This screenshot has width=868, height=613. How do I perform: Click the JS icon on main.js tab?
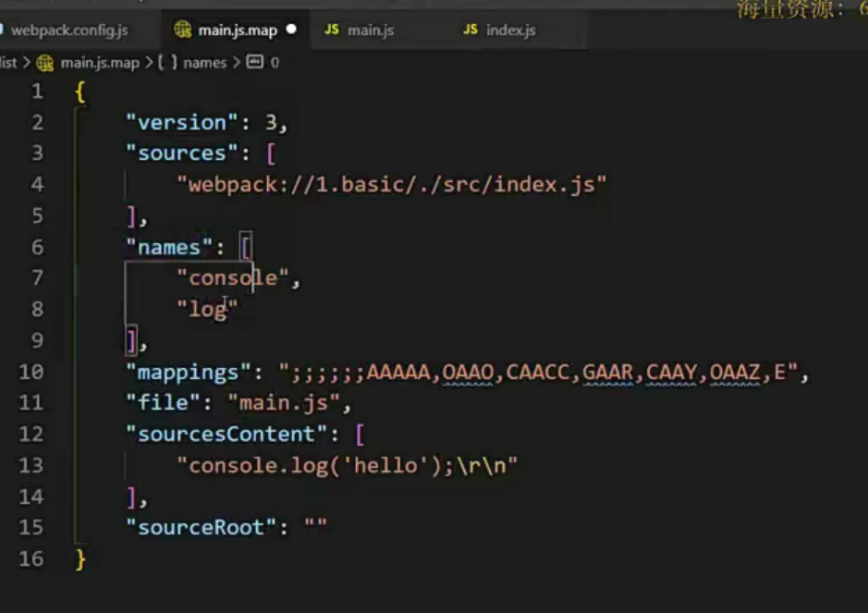pyautogui.click(x=332, y=30)
